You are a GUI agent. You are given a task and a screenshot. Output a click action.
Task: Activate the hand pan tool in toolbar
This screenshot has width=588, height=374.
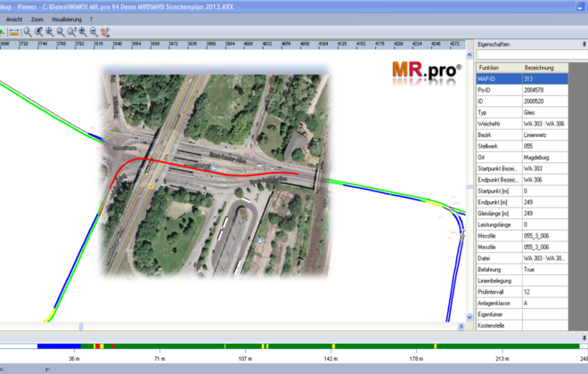tap(105, 31)
